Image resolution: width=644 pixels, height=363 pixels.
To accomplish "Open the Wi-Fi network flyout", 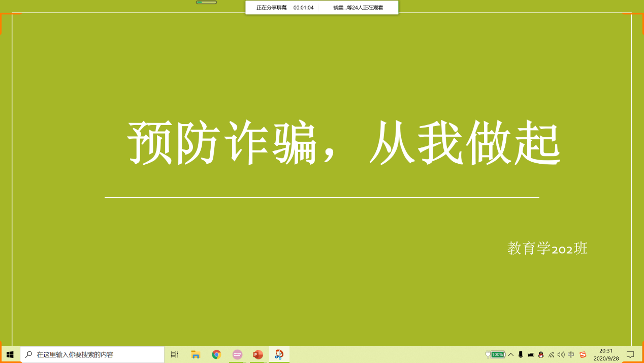I will pos(551,354).
